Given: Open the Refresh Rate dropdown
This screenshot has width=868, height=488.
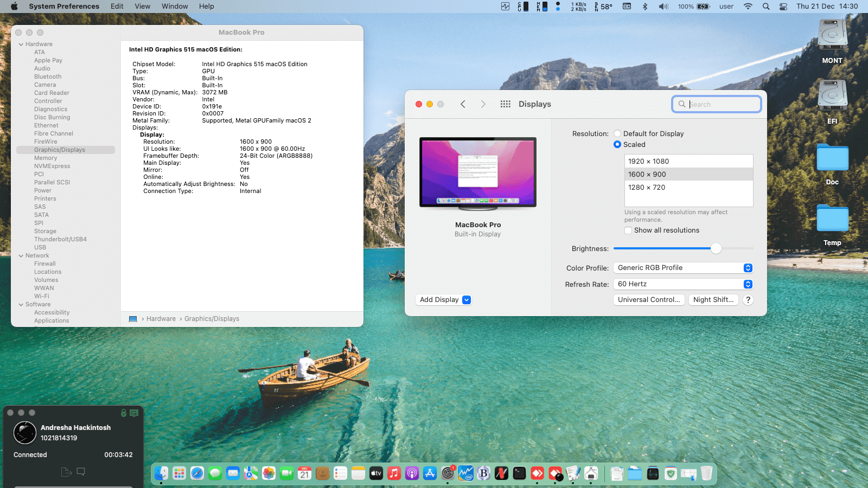Looking at the screenshot, I should 683,284.
